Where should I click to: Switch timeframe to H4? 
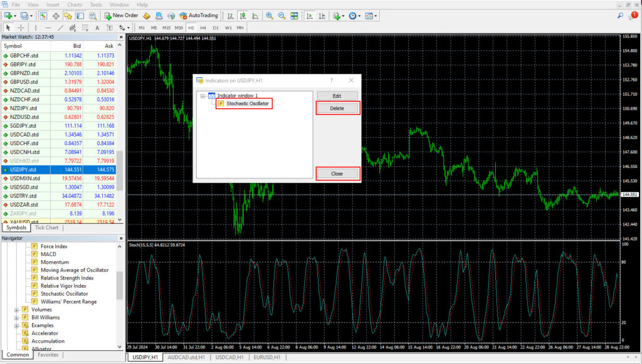point(203,28)
